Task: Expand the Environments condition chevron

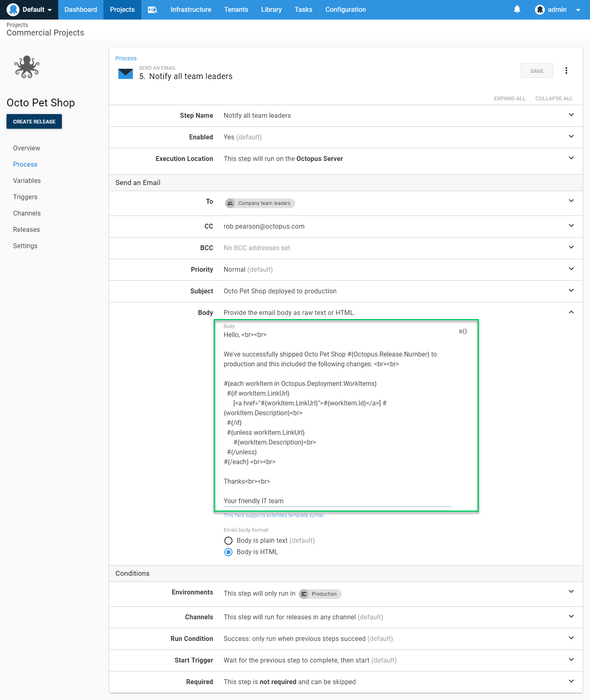Action: 571,592
